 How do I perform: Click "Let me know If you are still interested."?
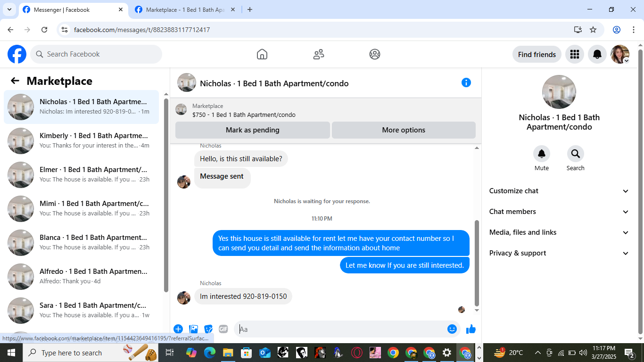pos(405,265)
